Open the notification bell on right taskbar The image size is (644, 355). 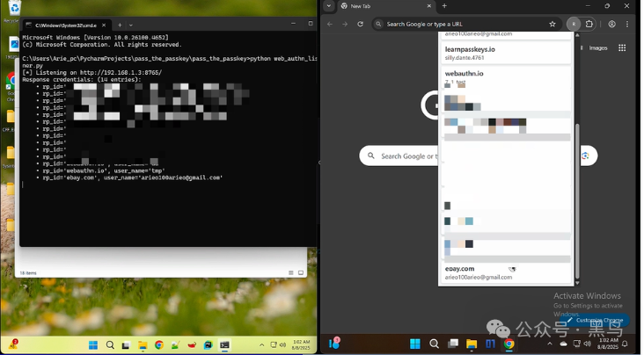625,344
